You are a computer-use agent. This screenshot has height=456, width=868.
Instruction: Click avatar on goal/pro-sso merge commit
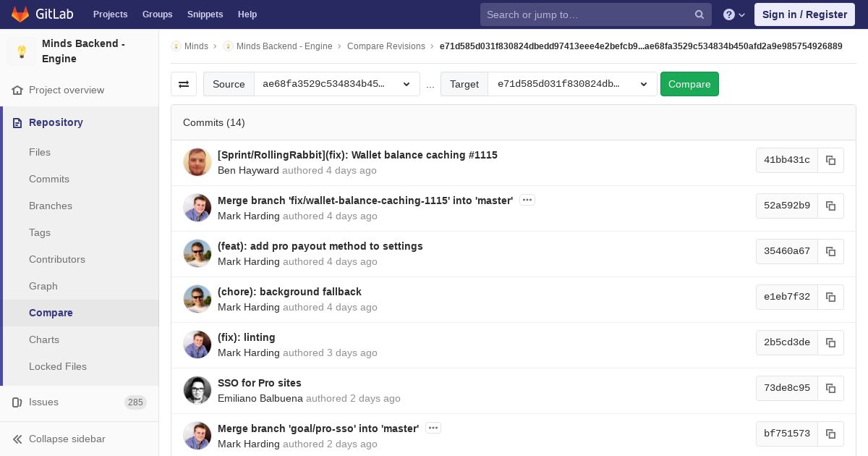click(x=197, y=436)
